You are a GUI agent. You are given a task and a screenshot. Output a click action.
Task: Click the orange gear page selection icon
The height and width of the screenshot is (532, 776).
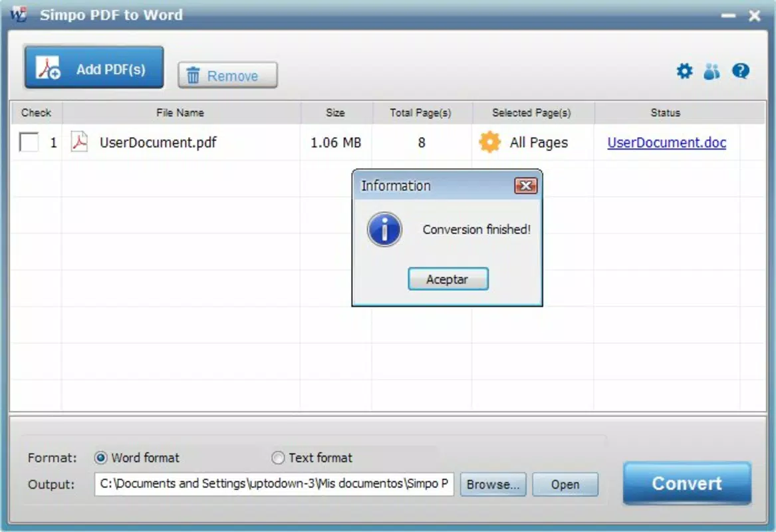pos(489,142)
